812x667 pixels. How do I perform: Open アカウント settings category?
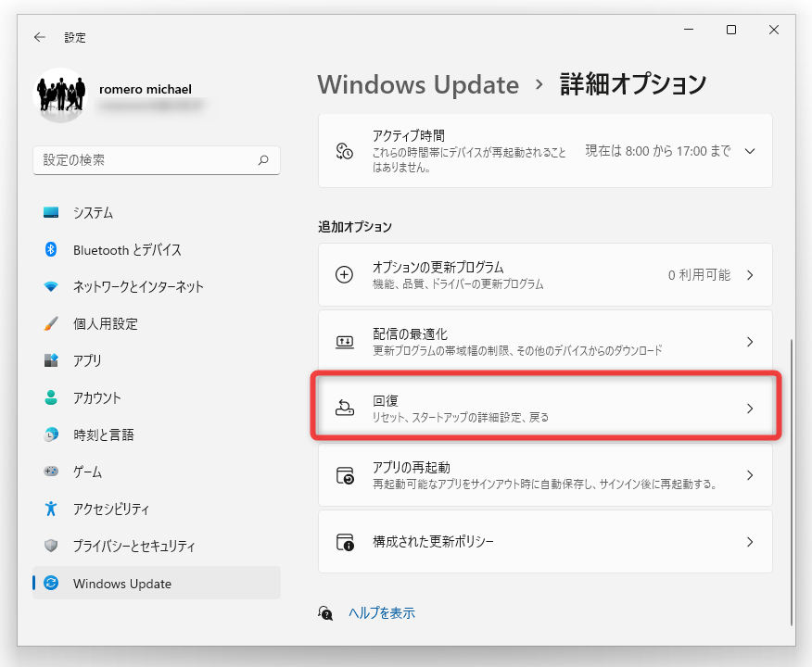(157, 397)
